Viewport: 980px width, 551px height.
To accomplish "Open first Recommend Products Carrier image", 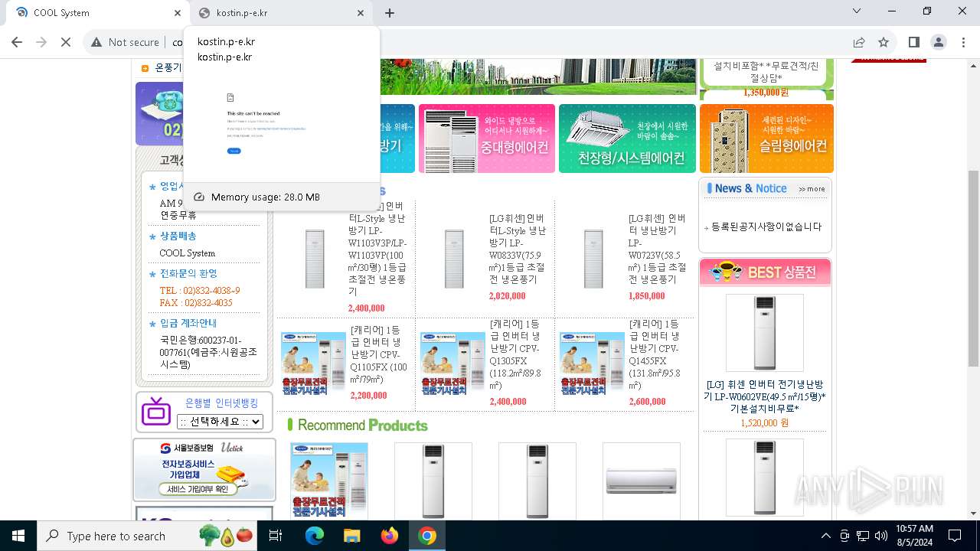I will [328, 481].
